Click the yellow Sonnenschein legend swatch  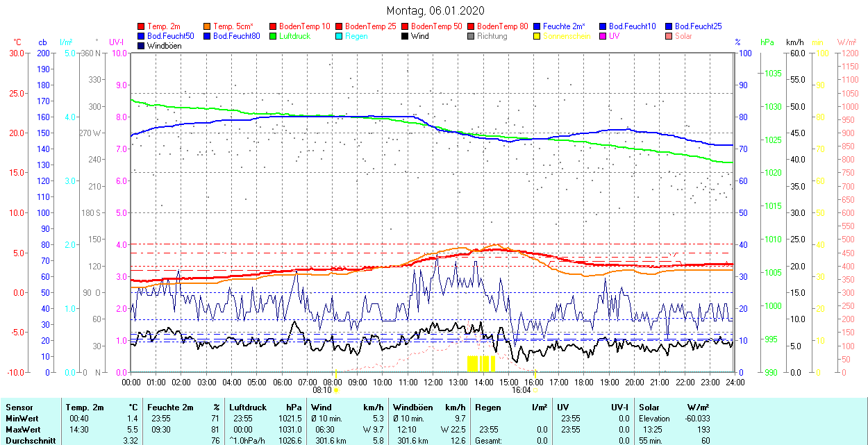[x=537, y=36]
